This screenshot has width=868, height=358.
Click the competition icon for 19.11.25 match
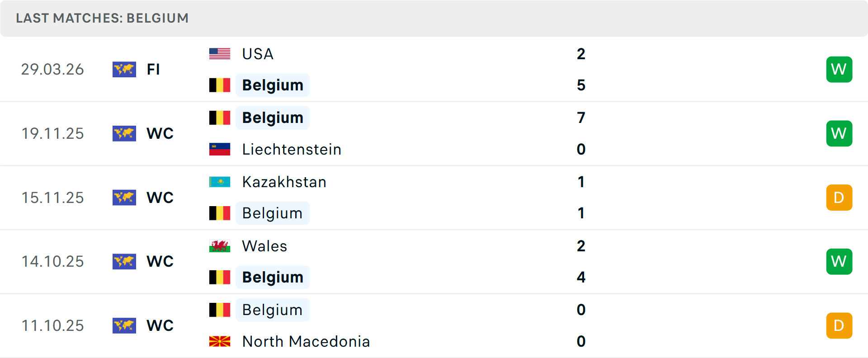click(124, 133)
